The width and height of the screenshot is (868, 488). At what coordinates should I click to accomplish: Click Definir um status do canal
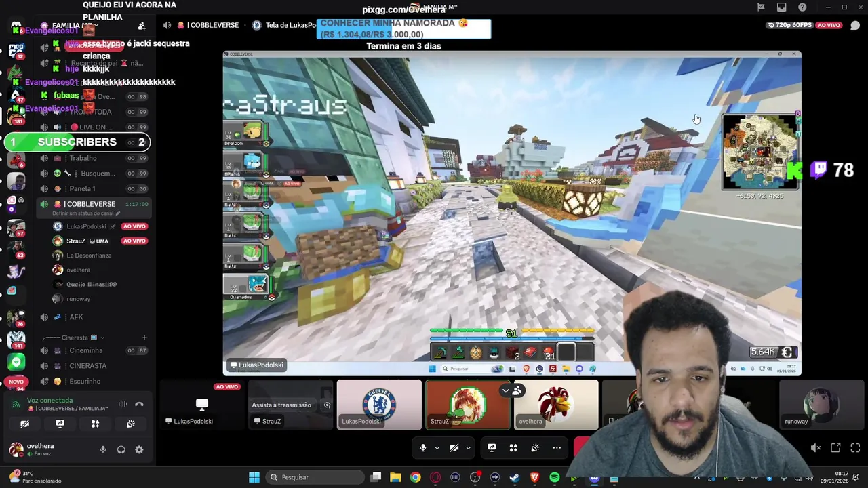[x=87, y=213]
